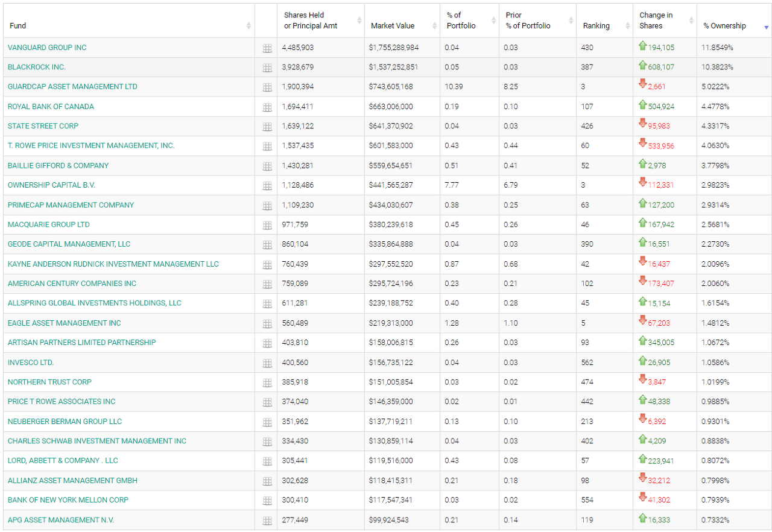
Task: Open grid icon in Vanguard Group Inc row
Action: [x=267, y=48]
